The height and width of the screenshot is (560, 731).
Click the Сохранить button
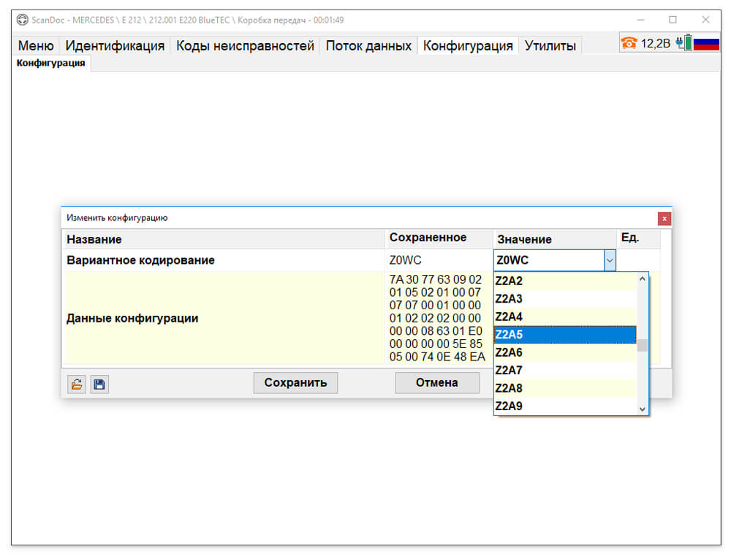click(x=295, y=383)
